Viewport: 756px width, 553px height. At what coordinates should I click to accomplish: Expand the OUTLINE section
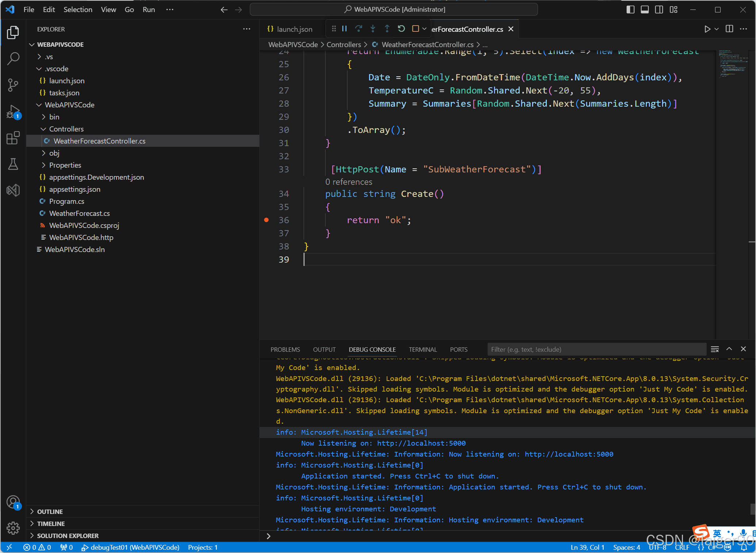click(50, 511)
